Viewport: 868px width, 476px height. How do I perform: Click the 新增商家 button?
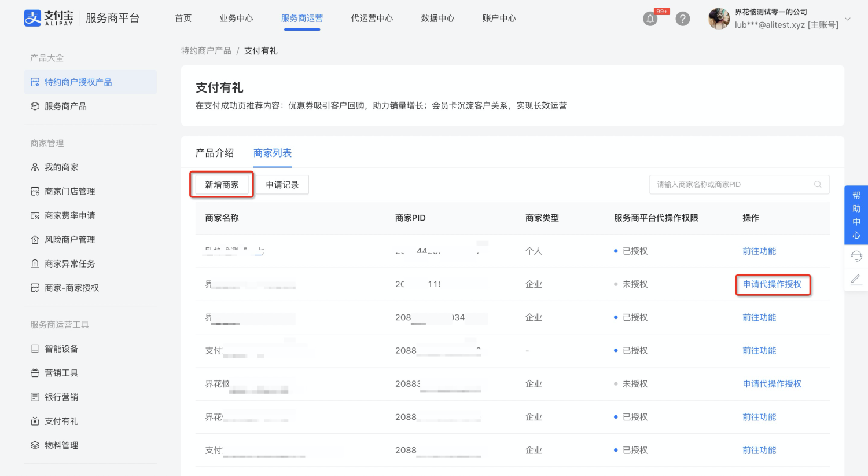click(222, 185)
